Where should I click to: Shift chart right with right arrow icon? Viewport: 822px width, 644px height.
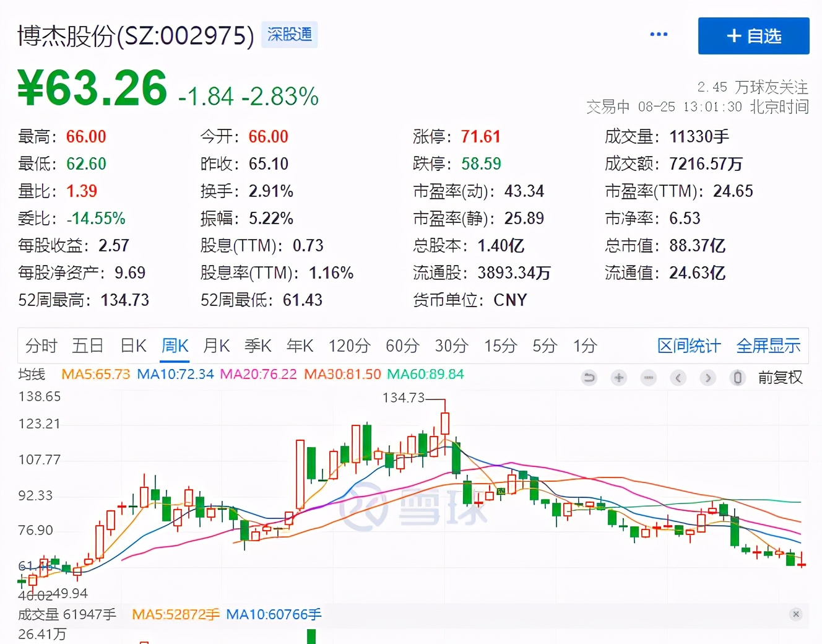pyautogui.click(x=708, y=377)
